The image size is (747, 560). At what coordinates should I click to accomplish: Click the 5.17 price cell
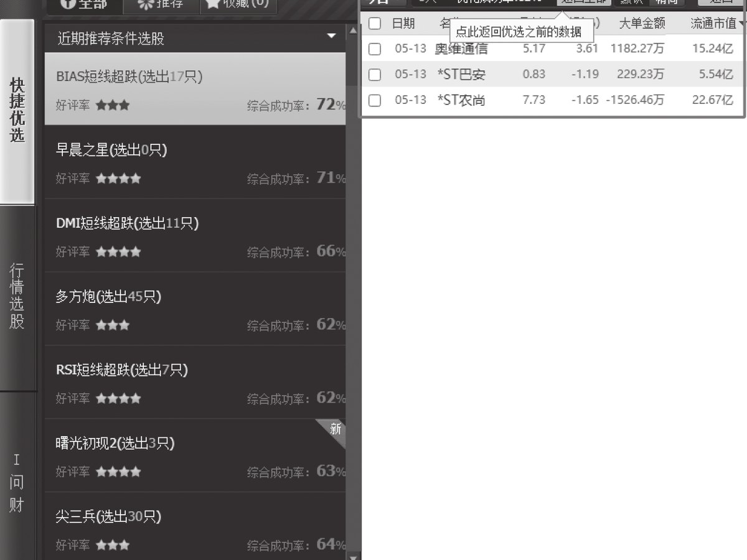(534, 49)
